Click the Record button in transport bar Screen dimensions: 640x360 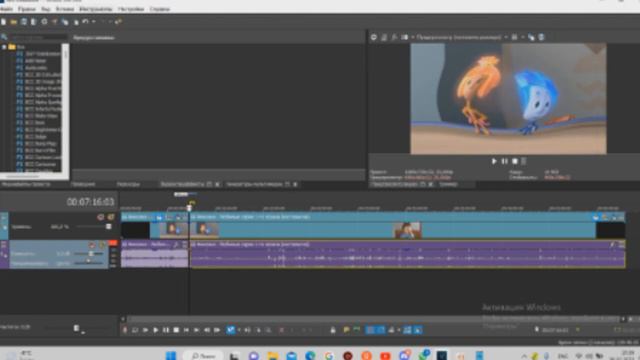coord(124,330)
